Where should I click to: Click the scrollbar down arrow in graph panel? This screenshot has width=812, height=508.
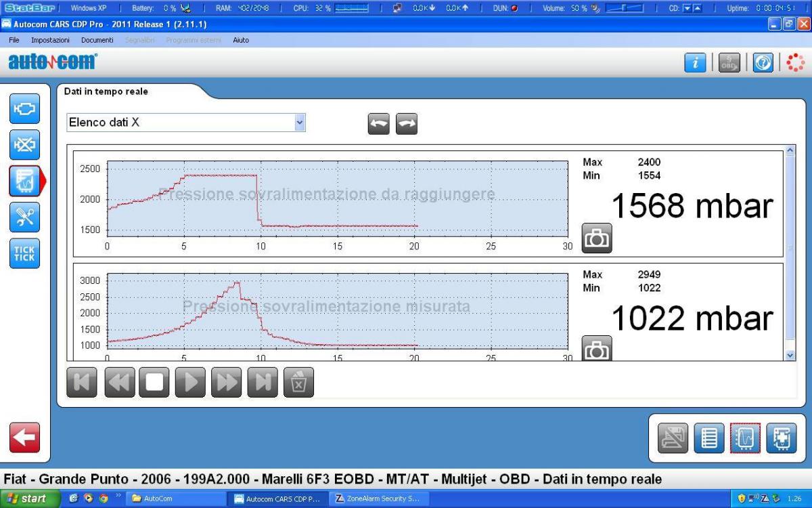790,355
